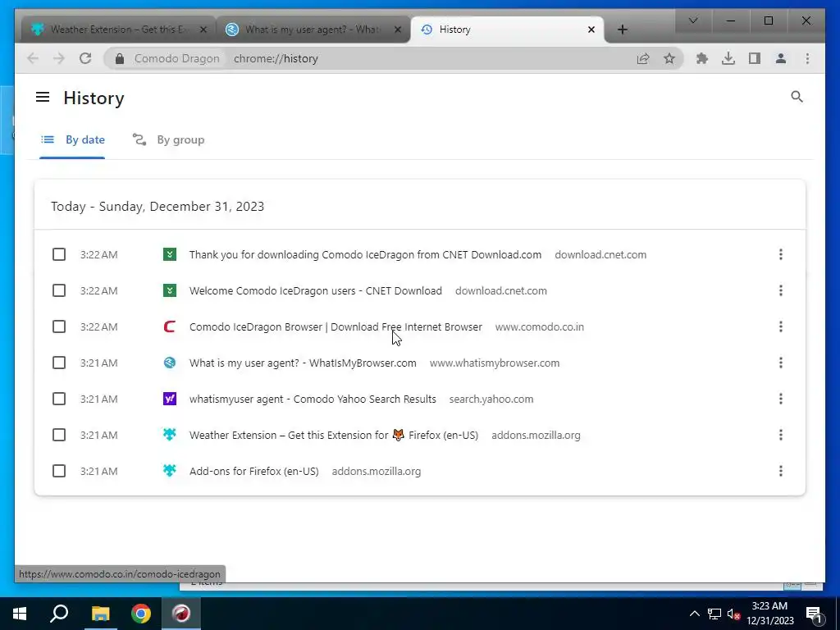Search history with the magnifier icon
This screenshot has height=630, width=840.
coord(797,97)
